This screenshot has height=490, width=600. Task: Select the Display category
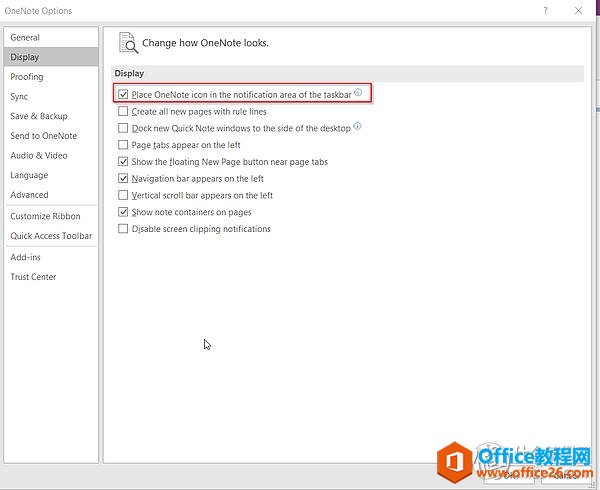51,57
